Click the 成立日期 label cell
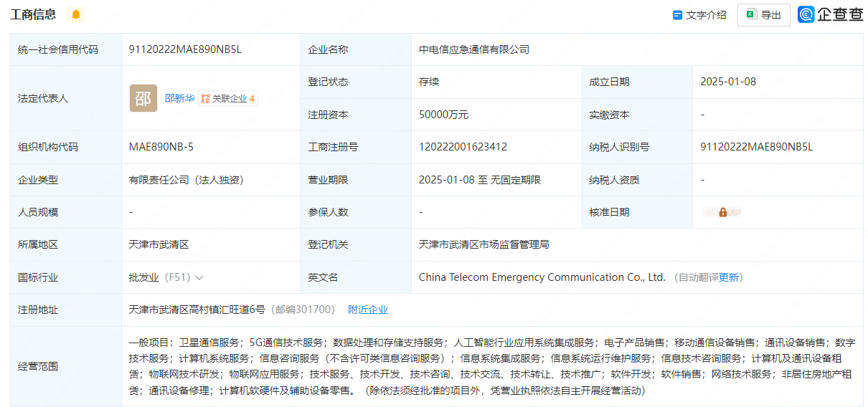 click(x=637, y=82)
